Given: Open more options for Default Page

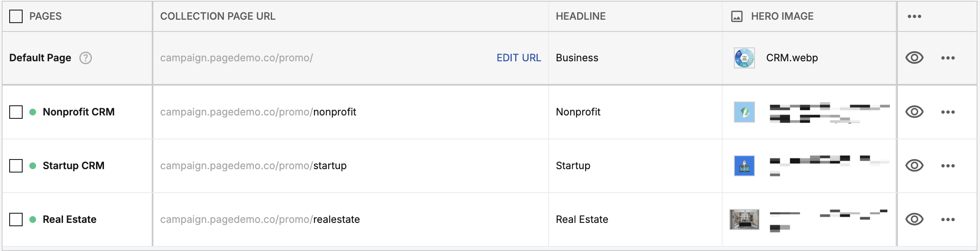Looking at the screenshot, I should coord(948,58).
